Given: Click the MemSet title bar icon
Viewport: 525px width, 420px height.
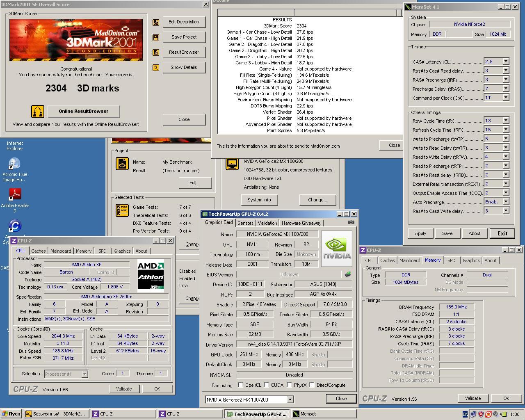Looking at the screenshot, I should point(408,7).
